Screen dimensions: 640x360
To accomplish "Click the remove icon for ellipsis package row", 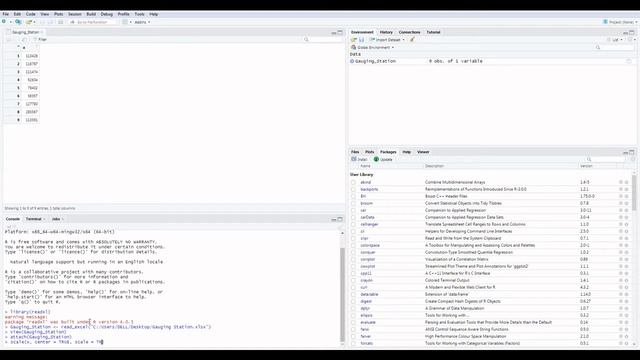I will tap(627, 315).
